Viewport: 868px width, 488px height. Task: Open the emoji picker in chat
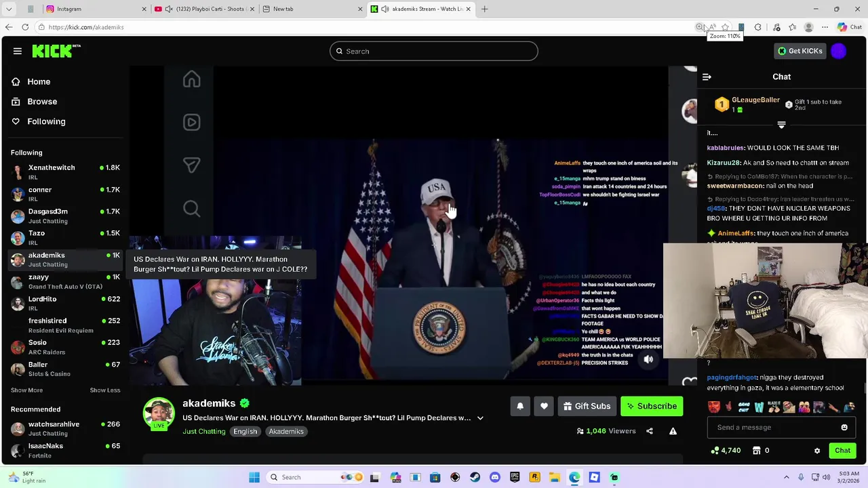pos(844,428)
